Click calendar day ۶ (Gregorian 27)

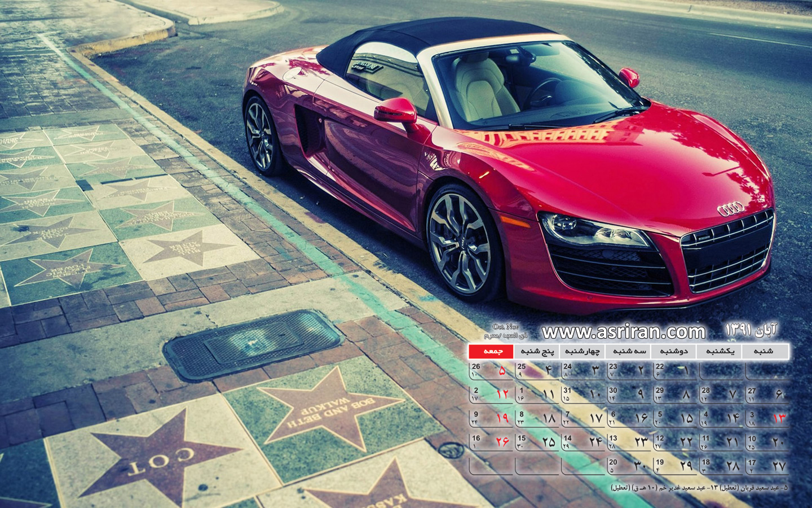(767, 395)
